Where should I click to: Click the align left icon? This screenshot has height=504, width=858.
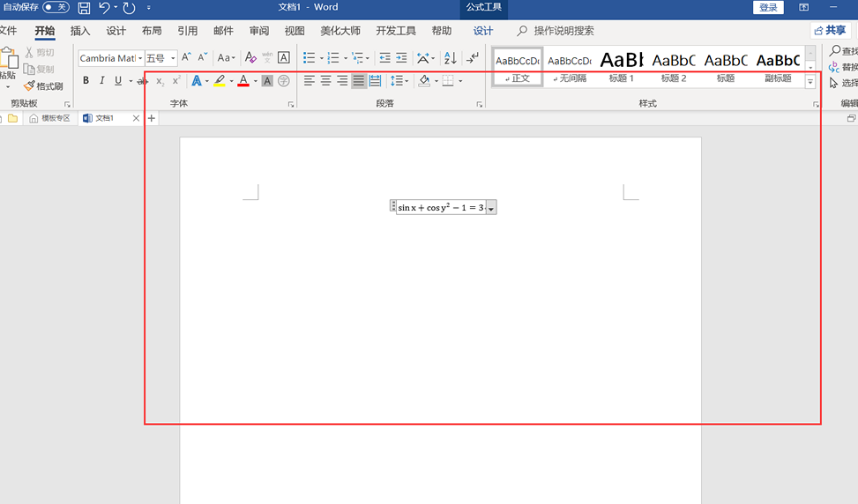[x=310, y=81]
